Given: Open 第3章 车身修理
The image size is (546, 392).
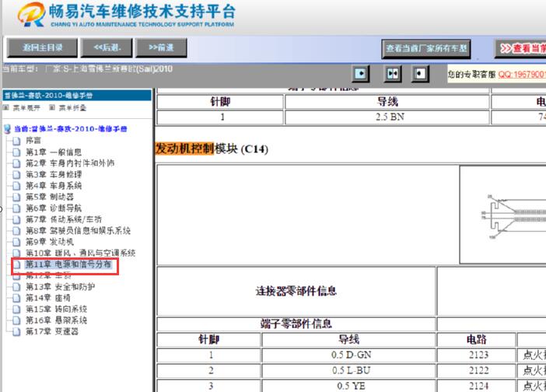Looking at the screenshot, I should [53, 174].
